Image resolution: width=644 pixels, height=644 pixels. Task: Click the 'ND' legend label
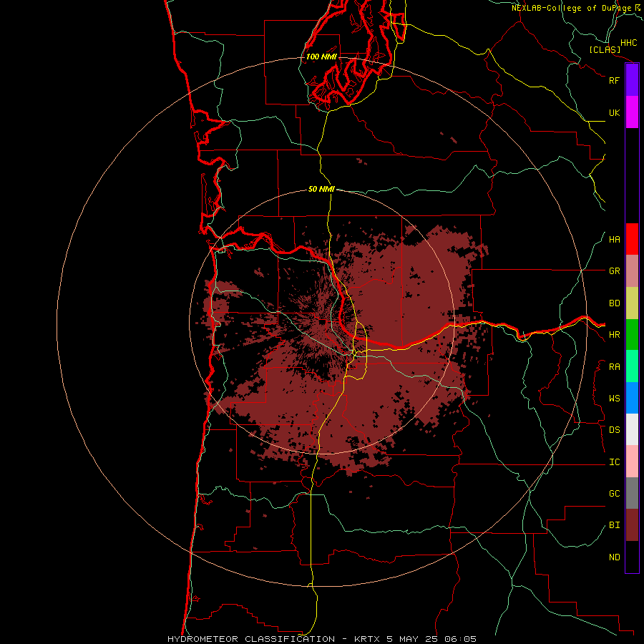(614, 557)
